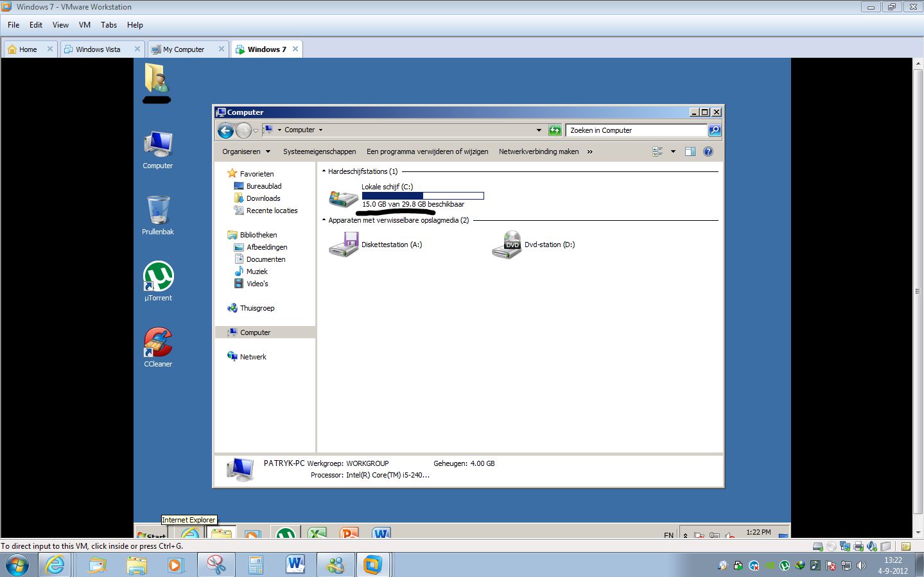Click the VMware Workstation taskbar icon
Viewport: 924px width, 577px height.
tap(372, 565)
